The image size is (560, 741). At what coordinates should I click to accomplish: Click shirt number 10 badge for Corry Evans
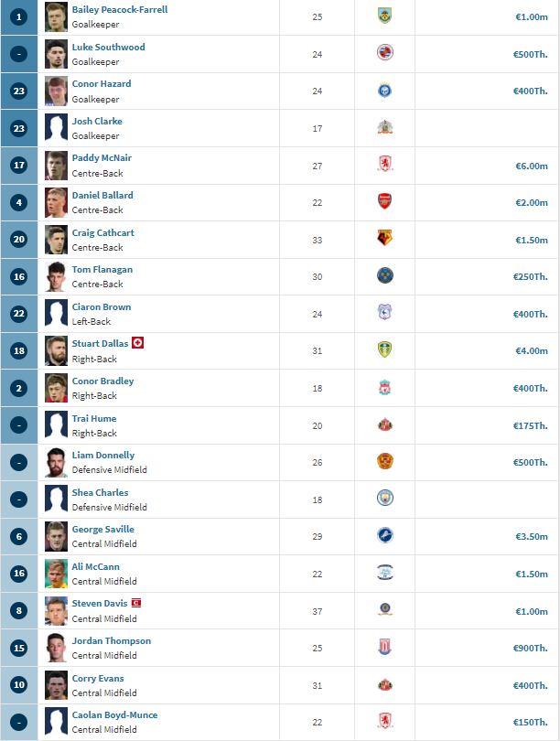point(19,685)
